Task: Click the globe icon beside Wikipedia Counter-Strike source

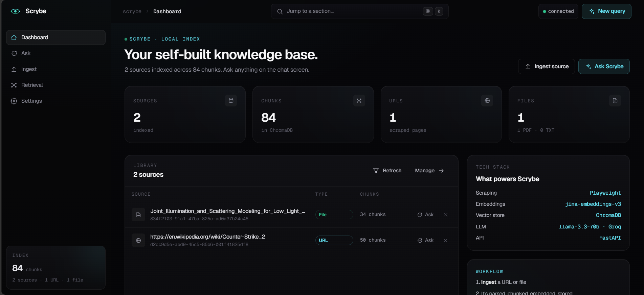Action: (x=138, y=240)
